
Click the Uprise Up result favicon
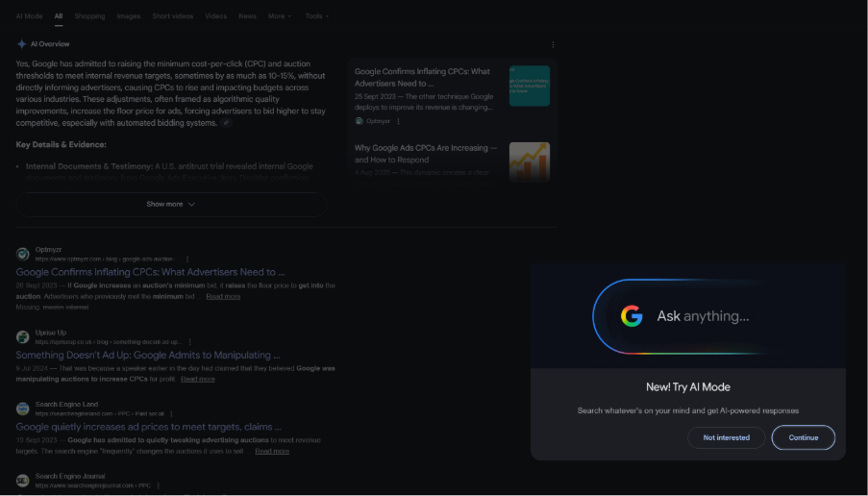[23, 337]
